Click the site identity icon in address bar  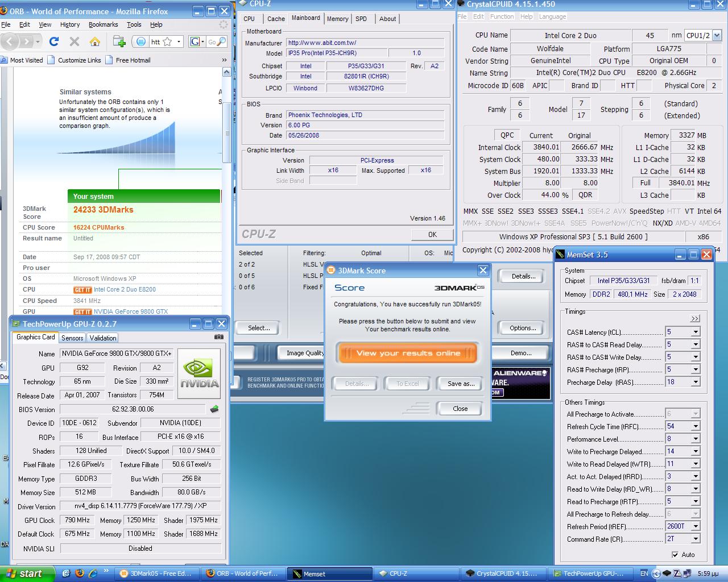click(142, 41)
